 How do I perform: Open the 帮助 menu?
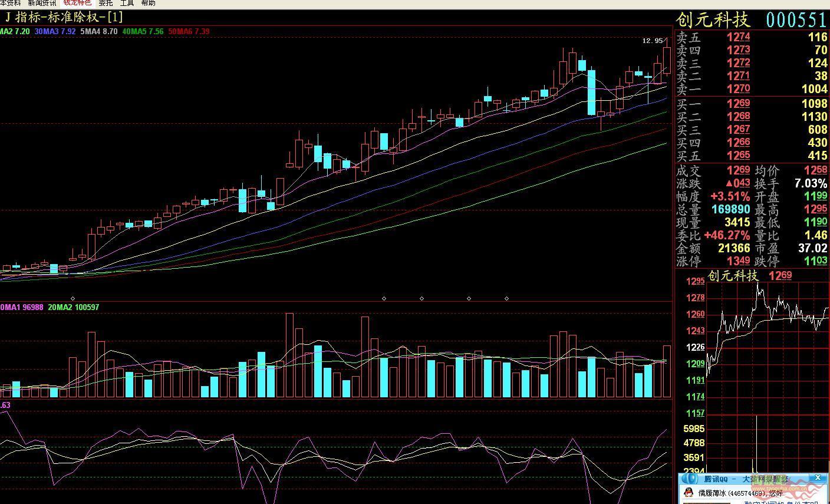coord(148,3)
